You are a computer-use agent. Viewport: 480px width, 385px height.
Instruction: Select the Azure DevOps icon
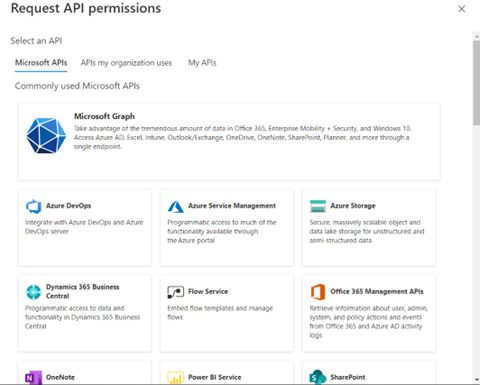click(34, 206)
